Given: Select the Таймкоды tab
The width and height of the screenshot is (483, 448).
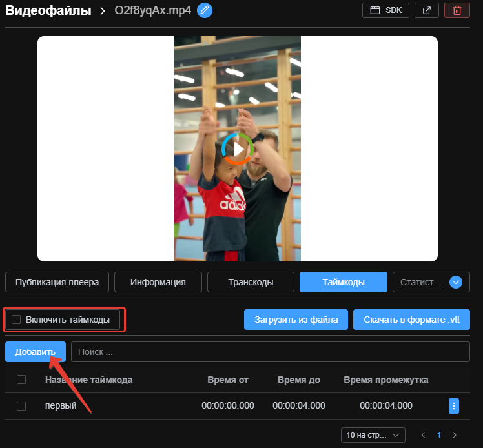Looking at the screenshot, I should click(x=344, y=282).
